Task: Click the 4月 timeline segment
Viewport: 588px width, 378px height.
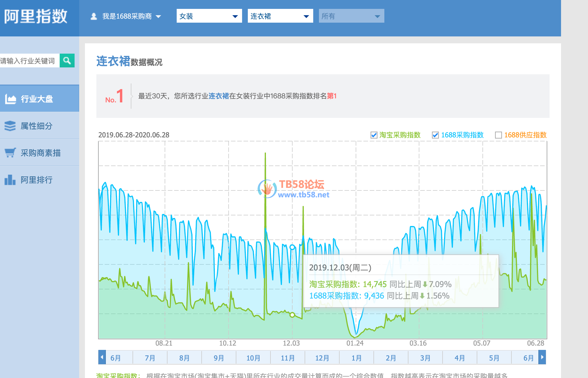Action: (460, 358)
